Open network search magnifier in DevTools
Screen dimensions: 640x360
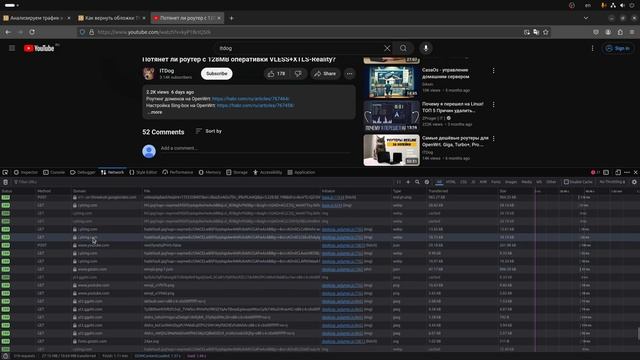417,182
